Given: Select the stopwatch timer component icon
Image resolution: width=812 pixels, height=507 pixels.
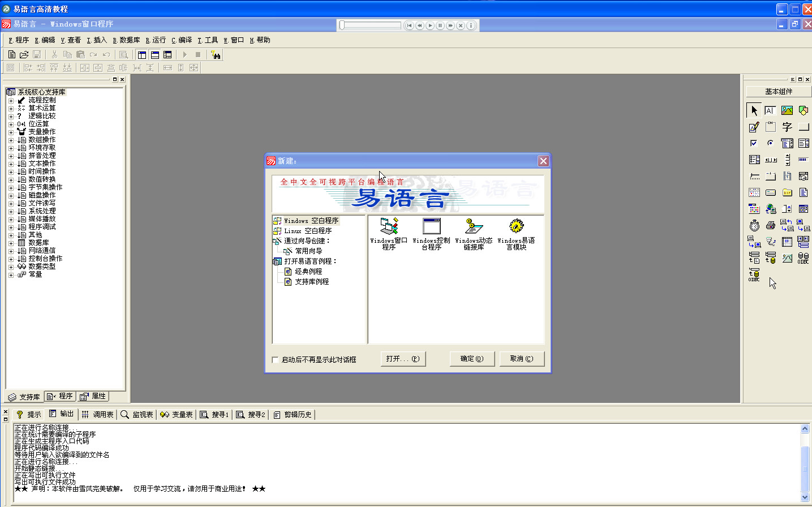Looking at the screenshot, I should point(754,225).
